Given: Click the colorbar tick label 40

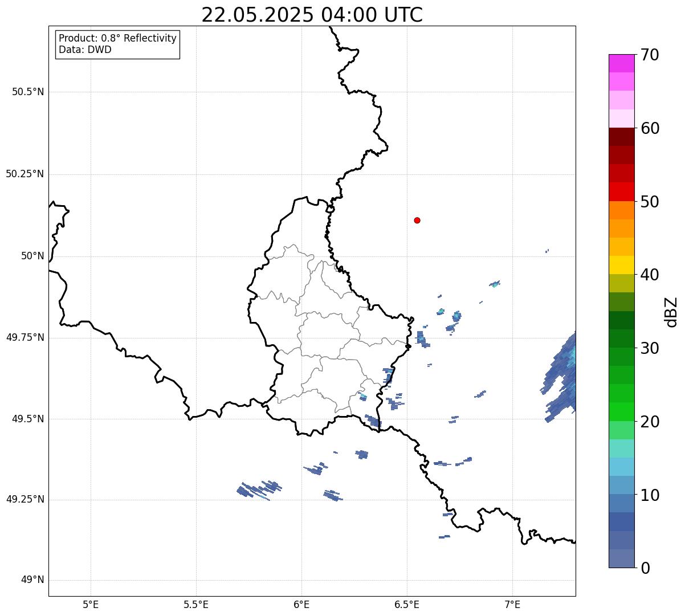Looking at the screenshot, I should [x=650, y=275].
